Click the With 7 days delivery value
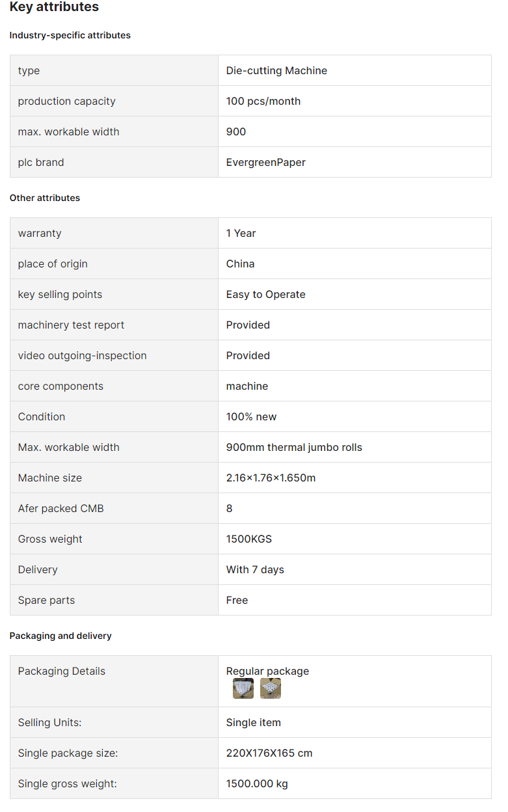 tap(255, 569)
